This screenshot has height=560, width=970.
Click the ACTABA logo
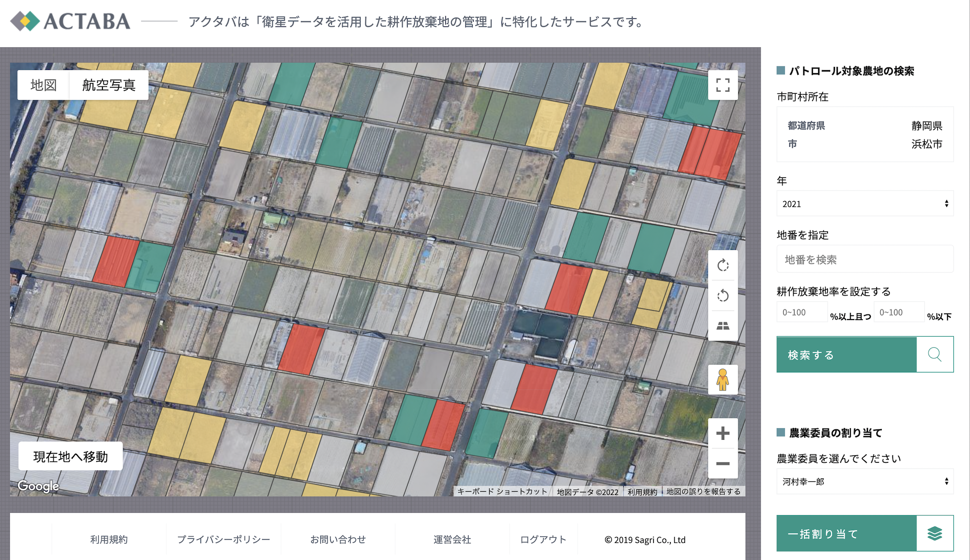(x=71, y=21)
